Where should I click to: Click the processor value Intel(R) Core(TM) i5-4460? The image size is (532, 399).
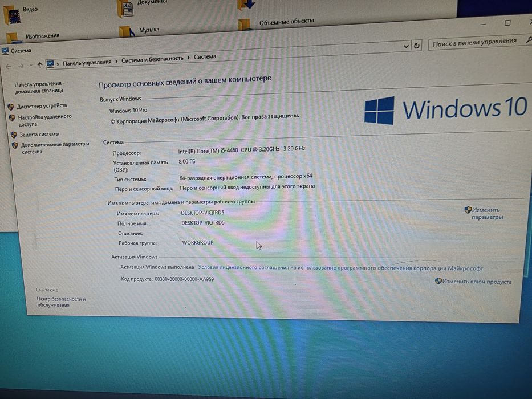(242, 149)
